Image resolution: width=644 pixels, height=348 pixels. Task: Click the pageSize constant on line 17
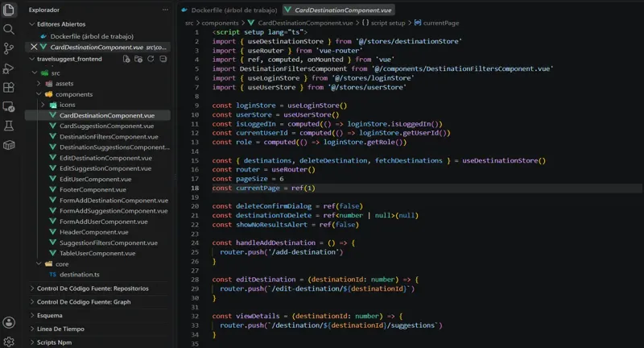pos(252,179)
